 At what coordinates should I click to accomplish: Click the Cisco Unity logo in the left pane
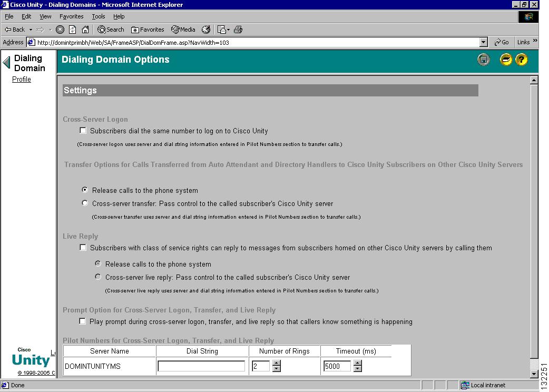(31, 357)
